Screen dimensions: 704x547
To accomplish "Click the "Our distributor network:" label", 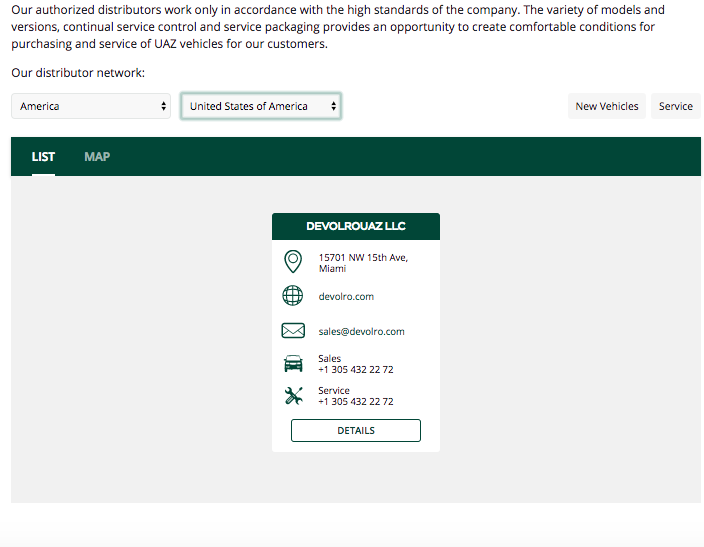I will [x=78, y=73].
